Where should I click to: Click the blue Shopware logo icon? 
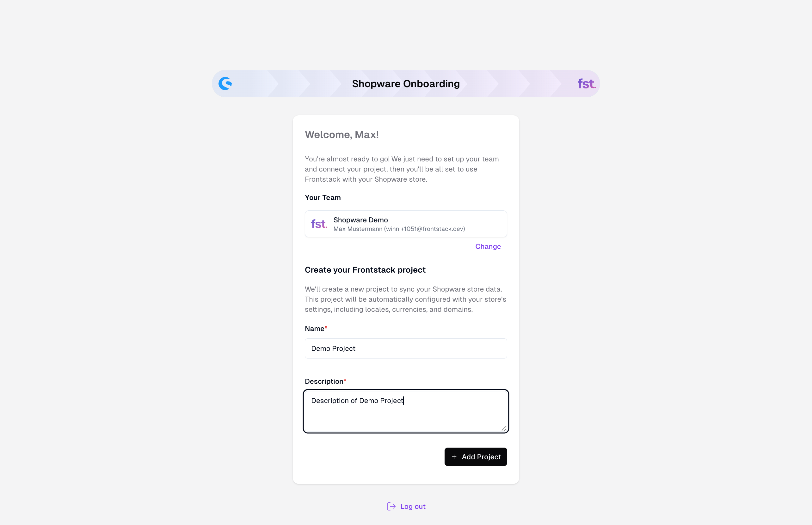pyautogui.click(x=225, y=83)
